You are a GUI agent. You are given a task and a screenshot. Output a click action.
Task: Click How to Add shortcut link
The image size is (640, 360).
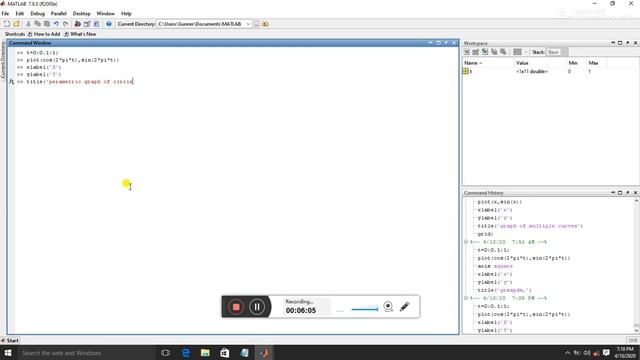(44, 34)
